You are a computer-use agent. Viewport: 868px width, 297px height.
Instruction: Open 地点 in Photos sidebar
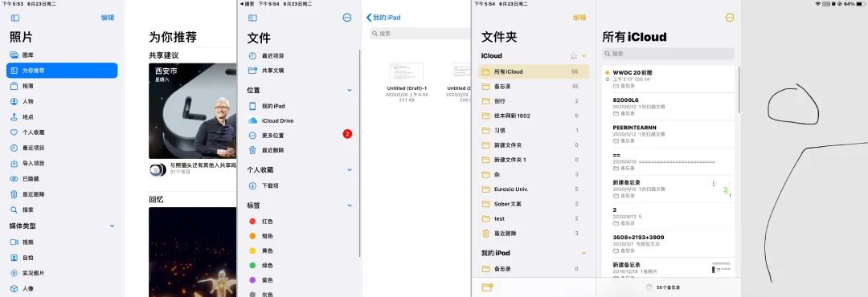point(62,117)
